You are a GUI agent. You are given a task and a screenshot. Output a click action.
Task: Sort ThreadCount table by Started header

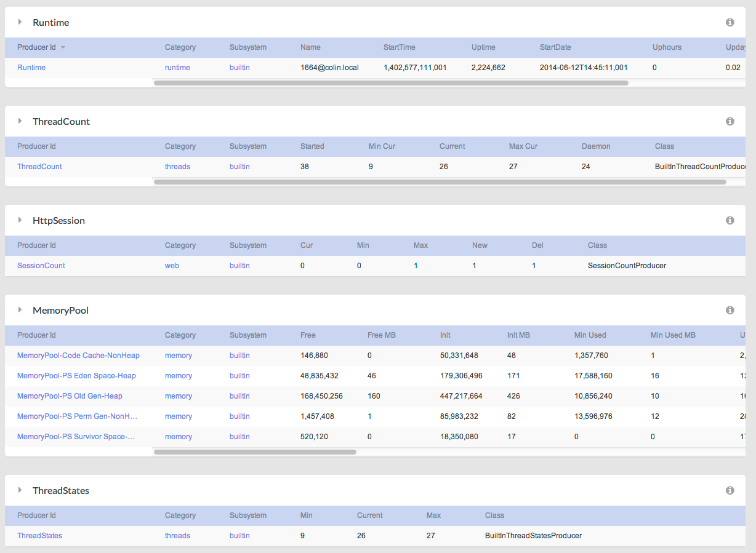(312, 146)
